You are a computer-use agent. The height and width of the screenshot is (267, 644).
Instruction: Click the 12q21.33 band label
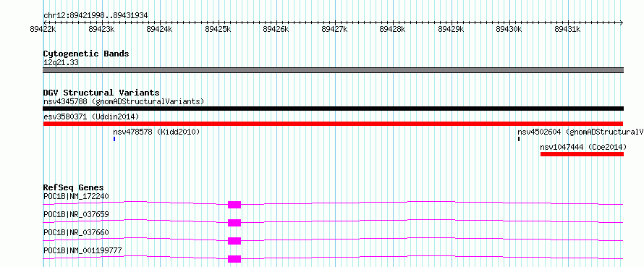click(x=61, y=63)
